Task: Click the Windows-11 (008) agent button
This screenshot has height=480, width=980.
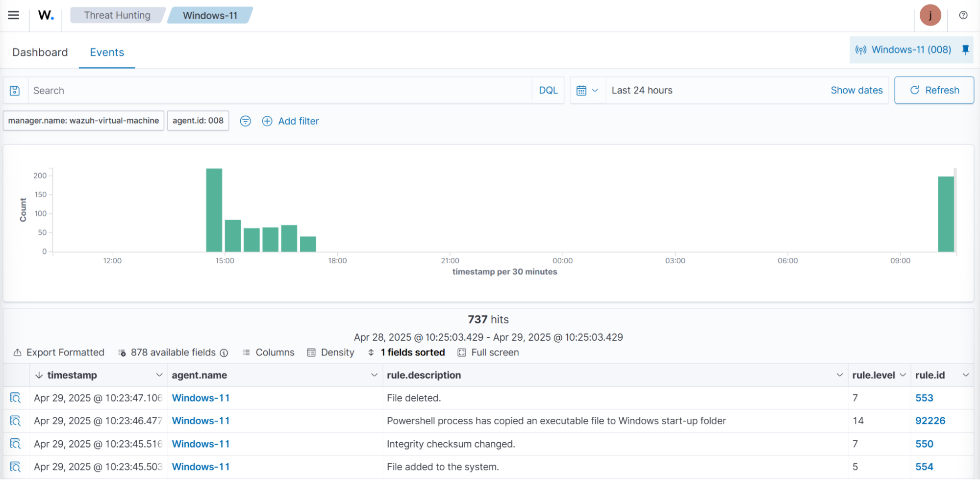Action: [903, 50]
